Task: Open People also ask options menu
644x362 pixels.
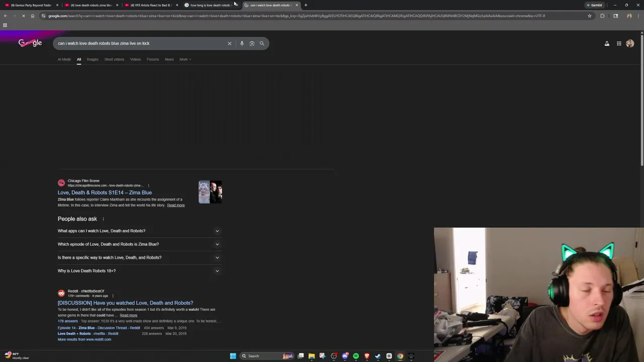Action: (x=103, y=219)
